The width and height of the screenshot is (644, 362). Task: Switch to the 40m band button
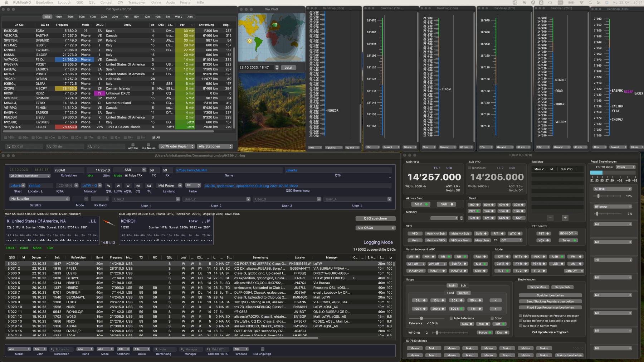[504, 205]
